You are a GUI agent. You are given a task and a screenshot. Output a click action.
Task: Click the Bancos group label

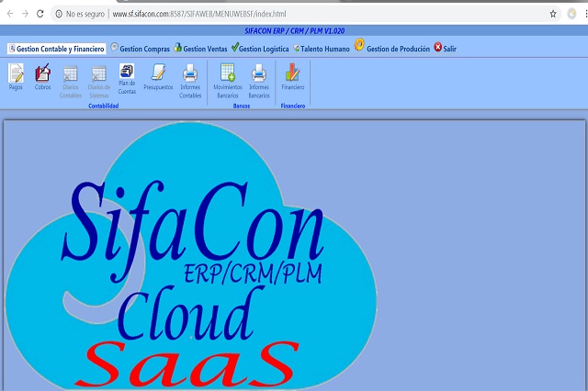coord(242,106)
